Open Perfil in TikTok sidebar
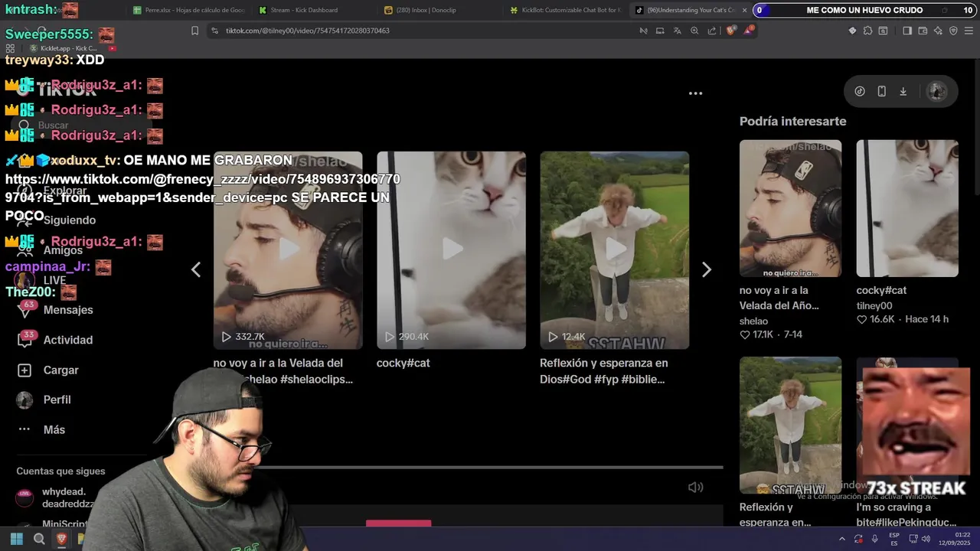The height and width of the screenshot is (551, 980). coord(57,399)
